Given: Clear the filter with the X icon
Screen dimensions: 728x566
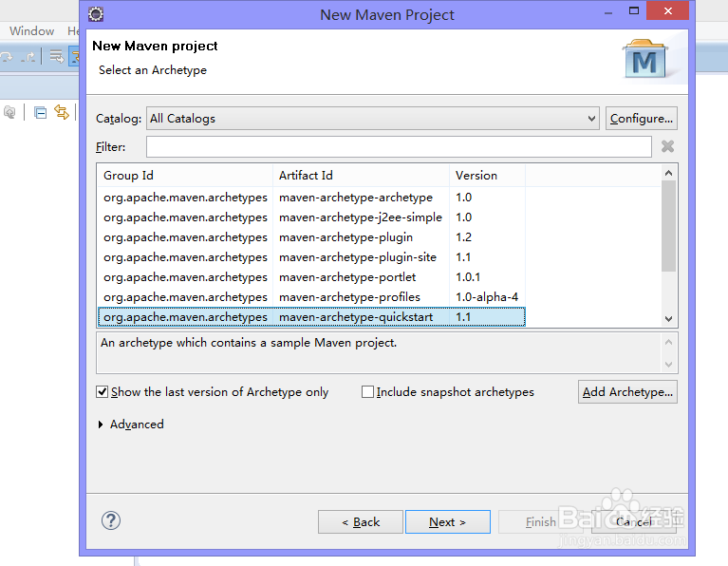Looking at the screenshot, I should pos(667,147).
